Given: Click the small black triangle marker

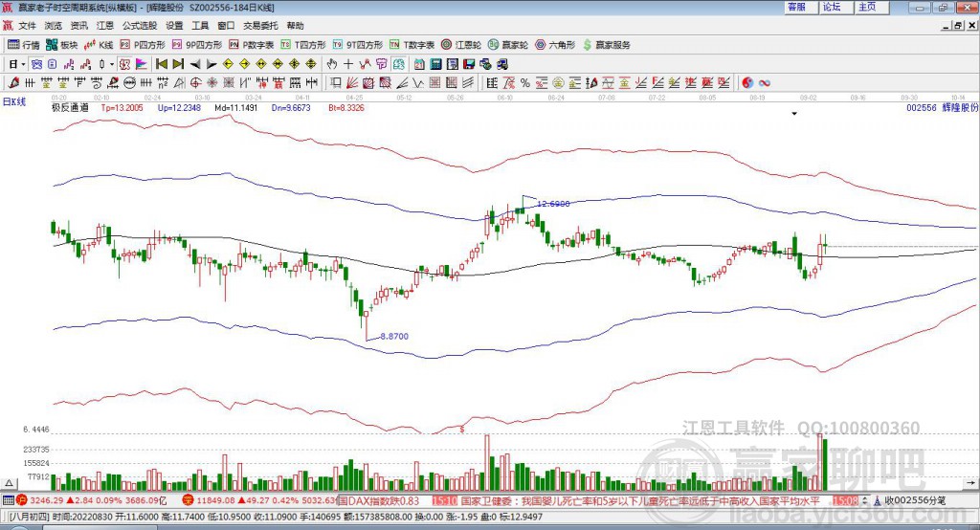Looking at the screenshot, I should [x=794, y=114].
